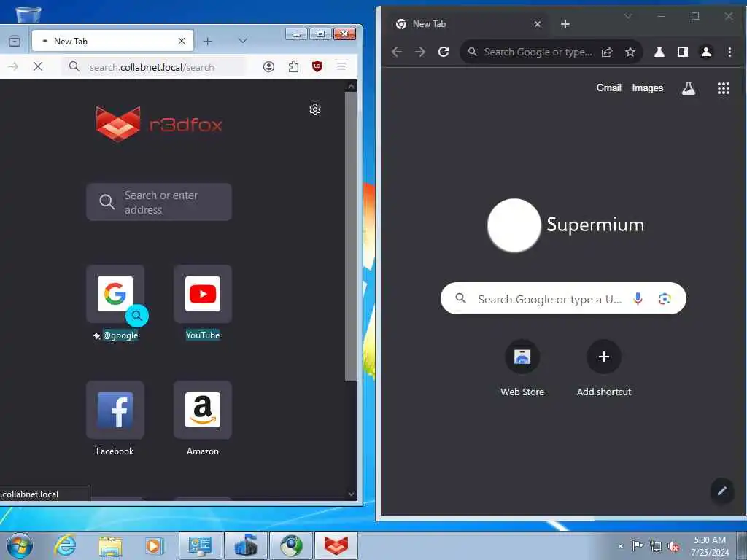Show hidden tray icons arrow
The image size is (747, 560).
point(620,546)
